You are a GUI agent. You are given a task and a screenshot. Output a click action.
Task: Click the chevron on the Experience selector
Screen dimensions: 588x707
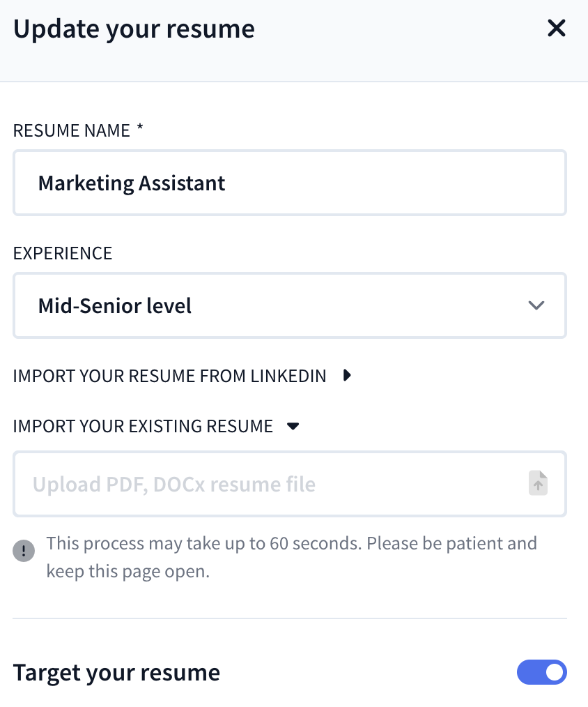pos(536,305)
